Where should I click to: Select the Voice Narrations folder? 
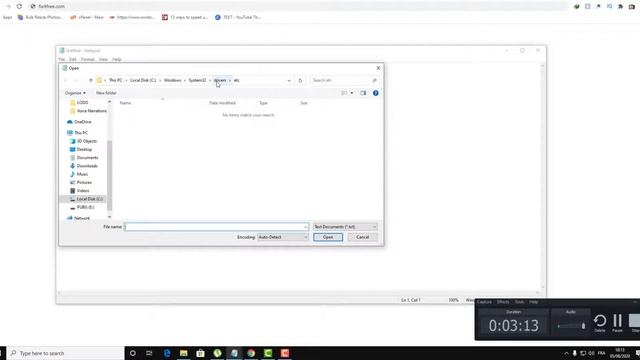88,111
